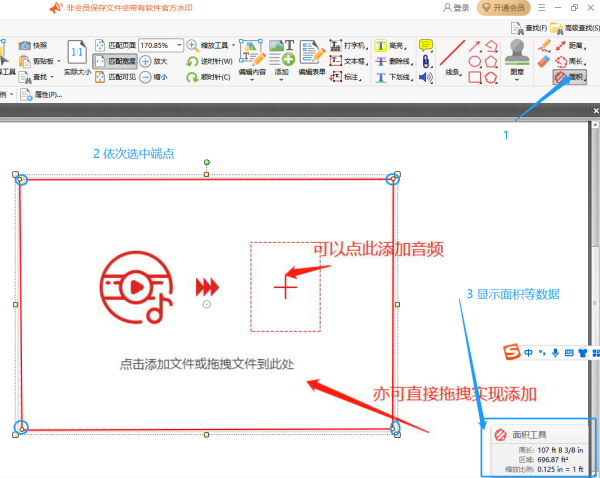Select the sound annotation speaker tool
Screen dimensions: 600x478
[426, 77]
